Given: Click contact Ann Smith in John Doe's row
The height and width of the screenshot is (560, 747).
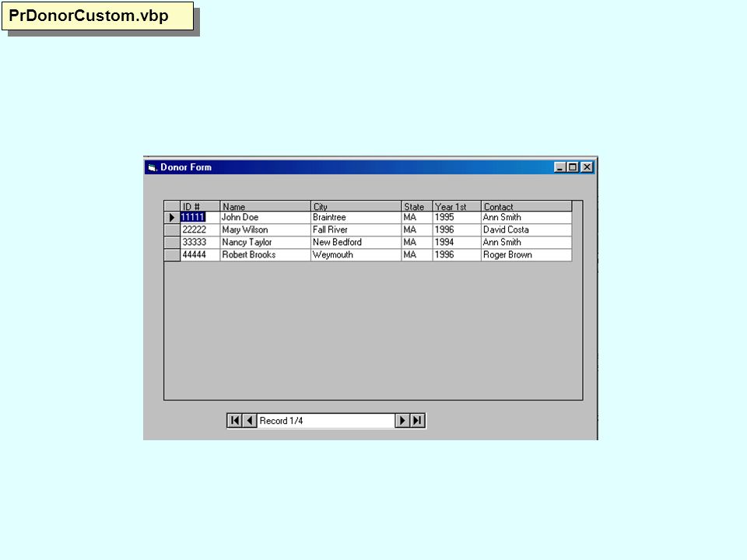Looking at the screenshot, I should point(527,217).
